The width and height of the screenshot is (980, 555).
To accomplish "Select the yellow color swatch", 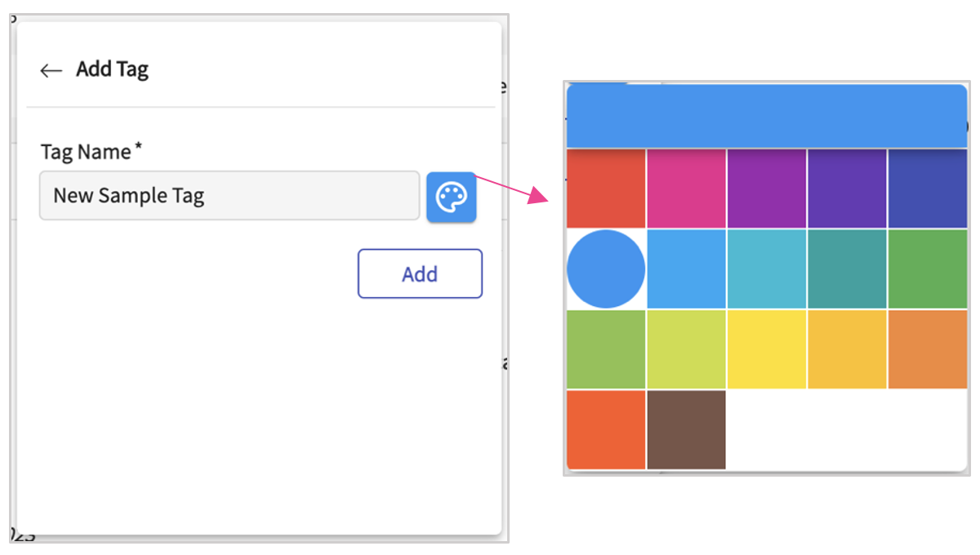I will (766, 349).
